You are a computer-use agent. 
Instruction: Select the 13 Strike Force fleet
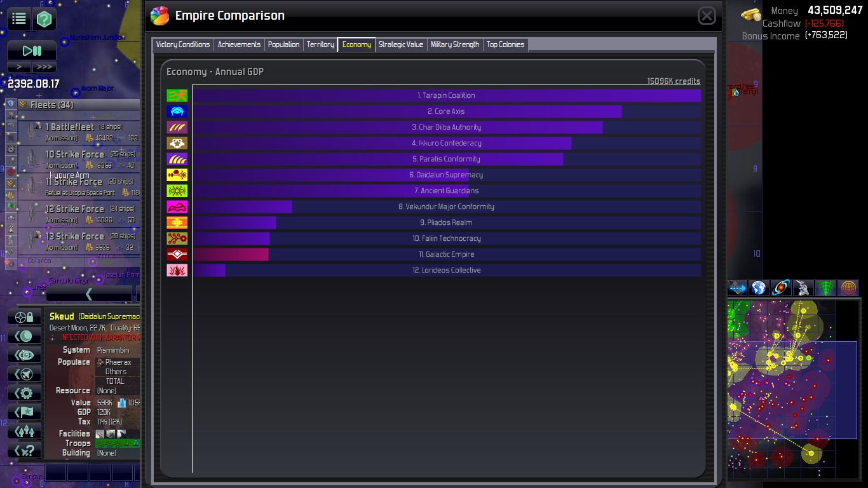[78, 241]
